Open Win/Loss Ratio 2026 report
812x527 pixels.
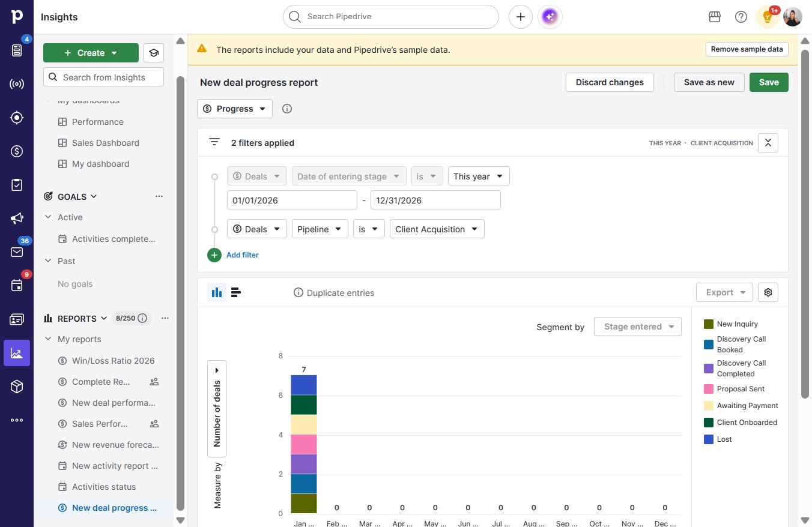[x=113, y=361]
